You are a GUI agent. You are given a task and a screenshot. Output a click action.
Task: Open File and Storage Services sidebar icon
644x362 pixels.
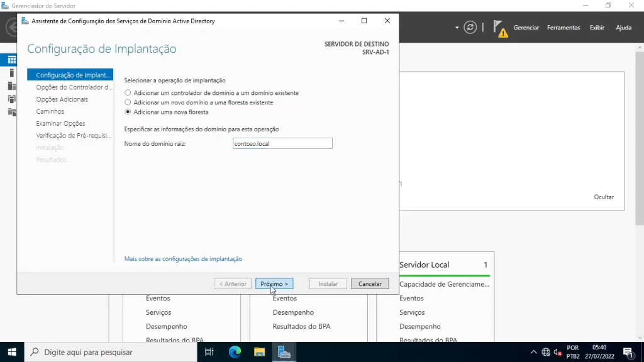[12, 112]
